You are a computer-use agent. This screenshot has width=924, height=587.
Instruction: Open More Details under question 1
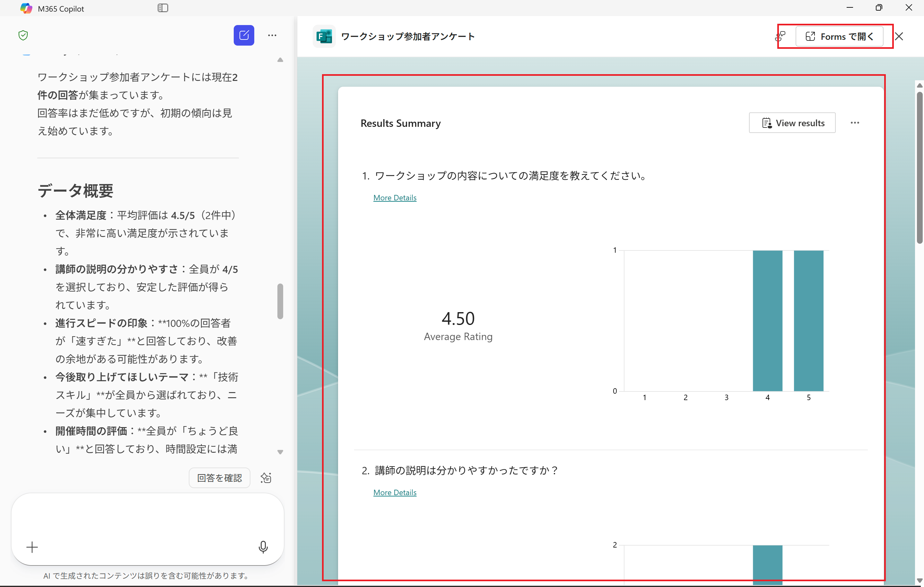(395, 197)
